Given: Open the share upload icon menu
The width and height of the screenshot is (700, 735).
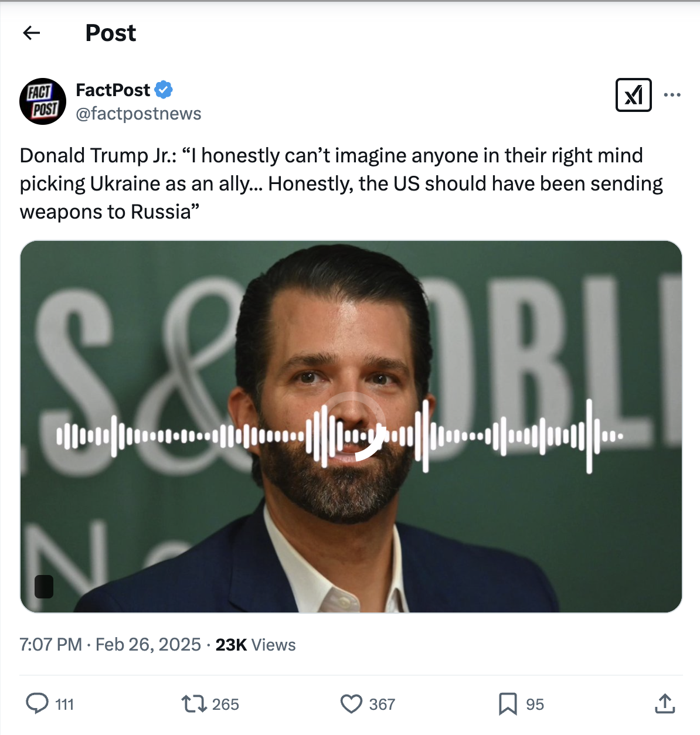Looking at the screenshot, I should point(665,703).
